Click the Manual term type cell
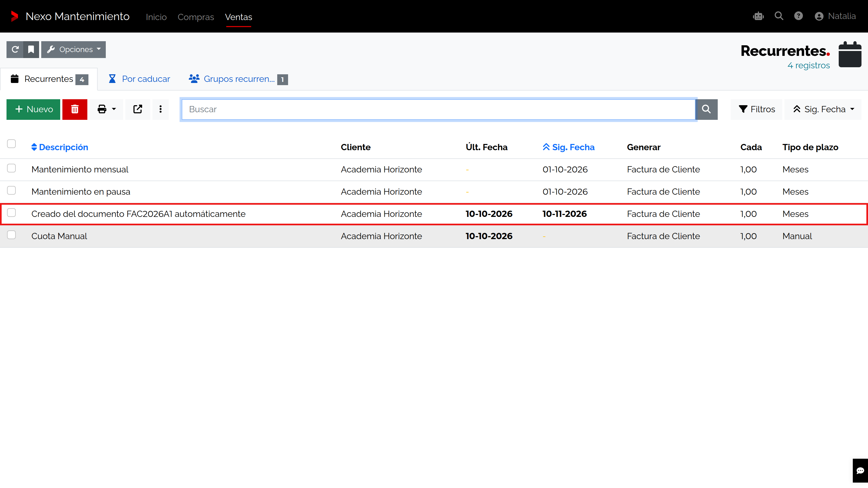 (x=797, y=236)
